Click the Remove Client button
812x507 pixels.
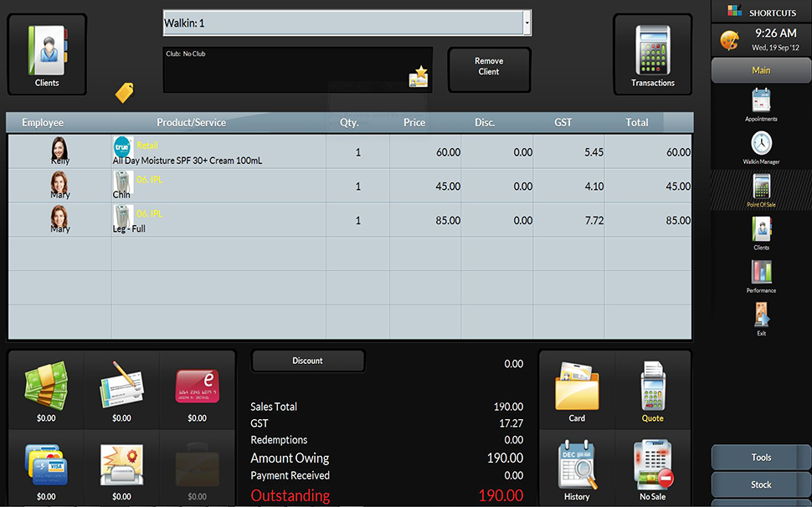[489, 69]
